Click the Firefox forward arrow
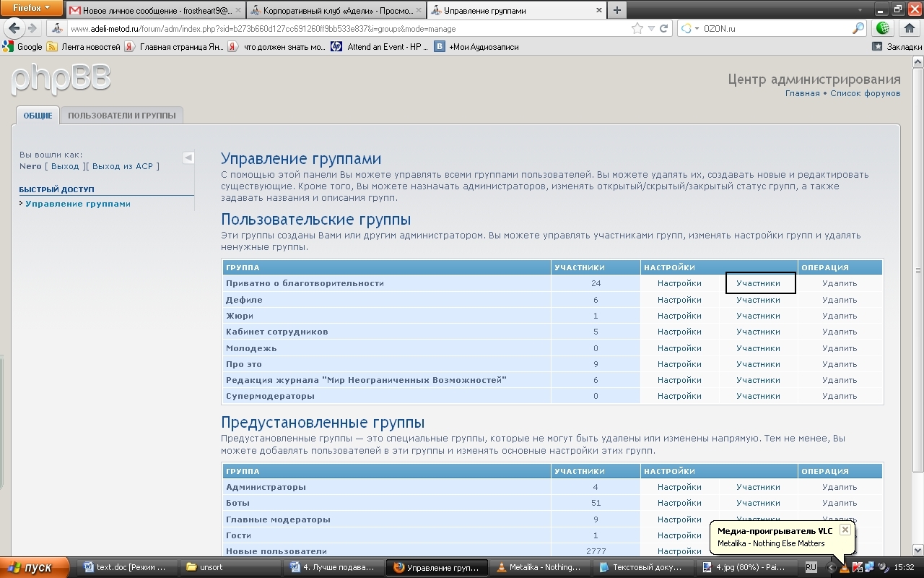The width and height of the screenshot is (924, 578). coord(32,29)
